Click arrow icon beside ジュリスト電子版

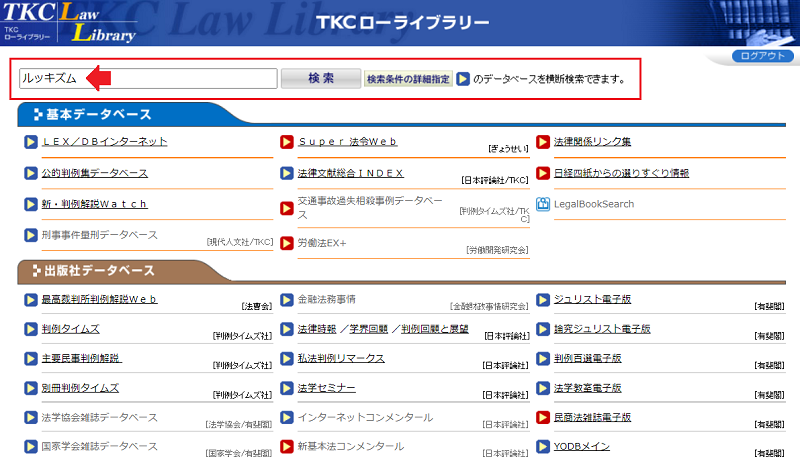pos(543,299)
